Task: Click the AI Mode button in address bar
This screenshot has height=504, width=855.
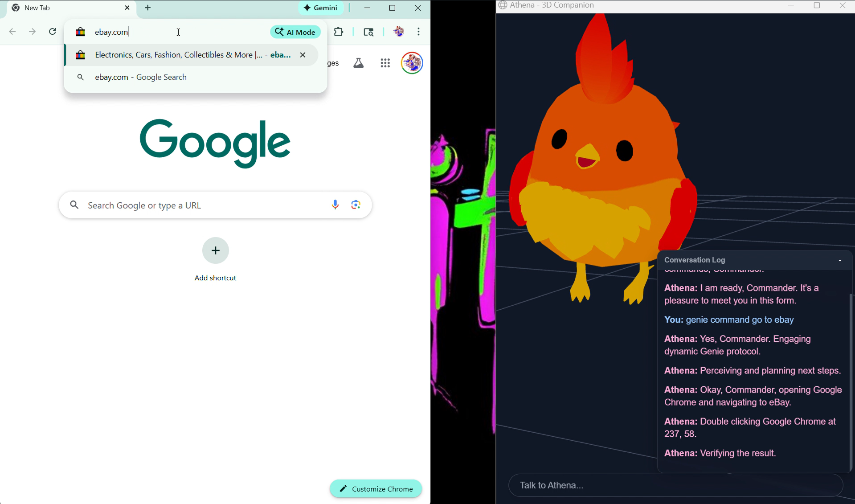Action: tap(295, 32)
